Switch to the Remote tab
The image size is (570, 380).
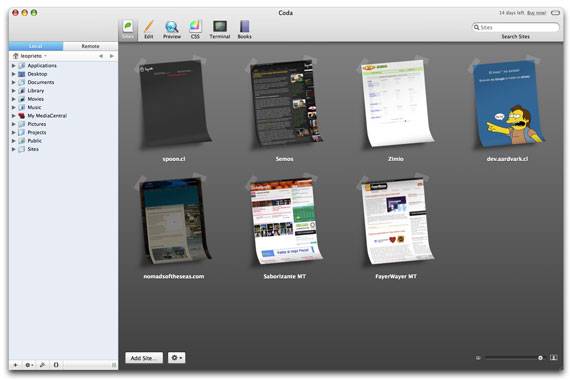coord(90,46)
